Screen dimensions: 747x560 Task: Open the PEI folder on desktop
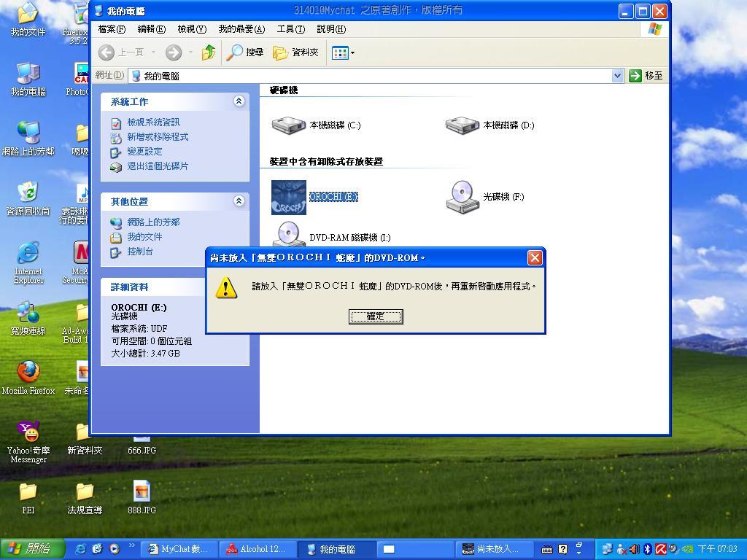point(28,498)
